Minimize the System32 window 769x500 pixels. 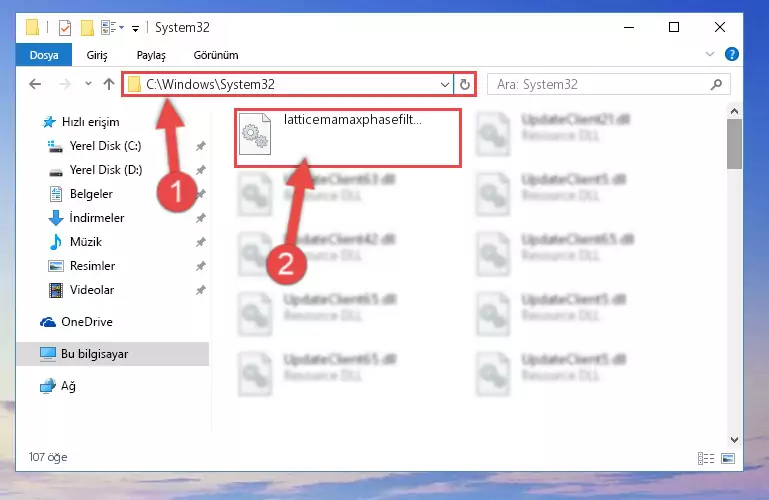[x=629, y=27]
